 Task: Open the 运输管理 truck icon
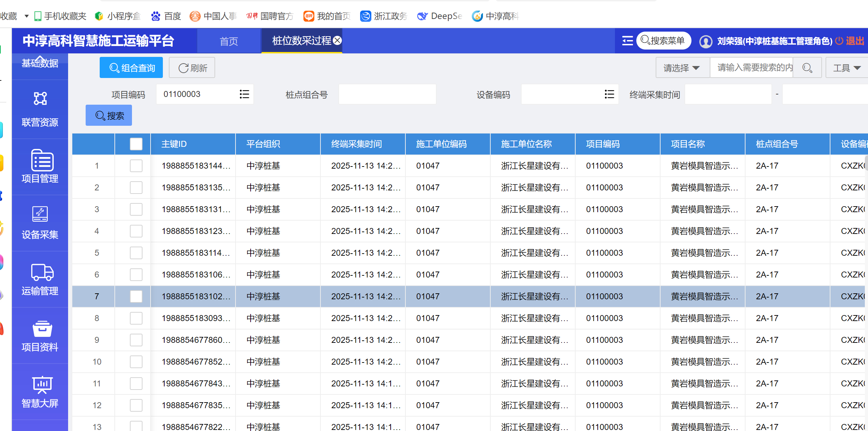click(x=42, y=272)
